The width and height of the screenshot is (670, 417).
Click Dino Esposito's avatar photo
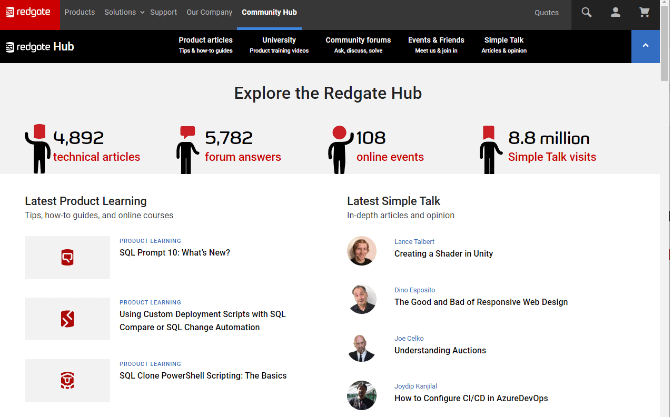(x=361, y=299)
